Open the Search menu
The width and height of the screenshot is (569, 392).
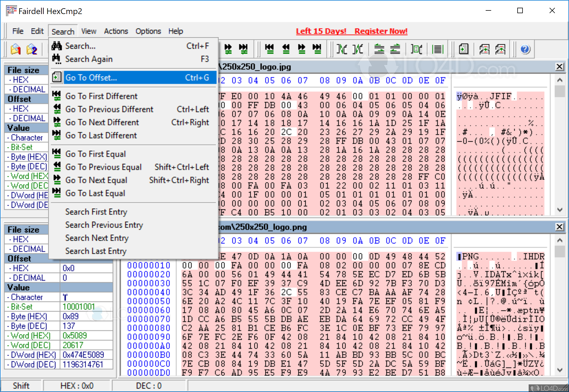tap(63, 31)
